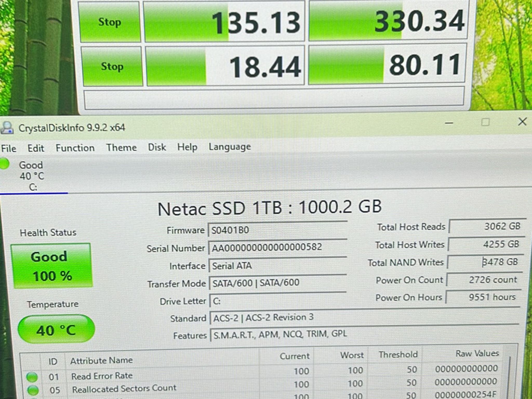This screenshot has width=532, height=399.
Task: Open the Disk menu
Action: 157,147
